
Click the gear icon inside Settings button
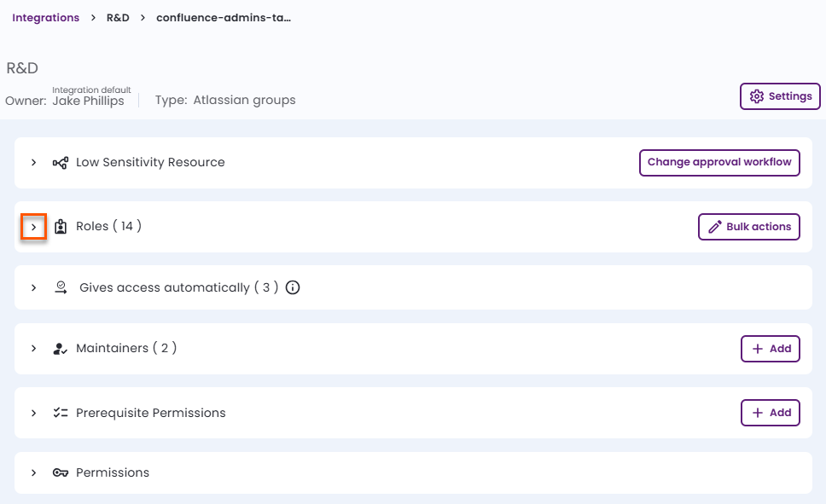pos(757,96)
